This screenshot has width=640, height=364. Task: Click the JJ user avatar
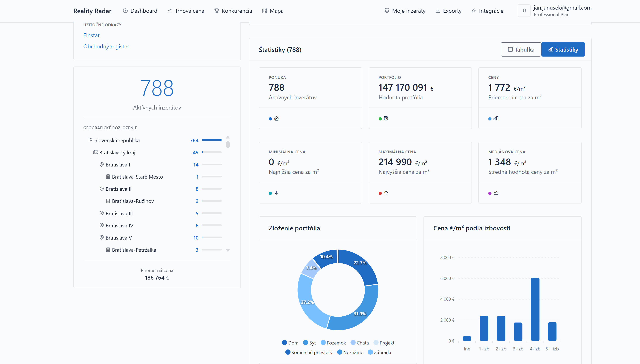click(524, 11)
